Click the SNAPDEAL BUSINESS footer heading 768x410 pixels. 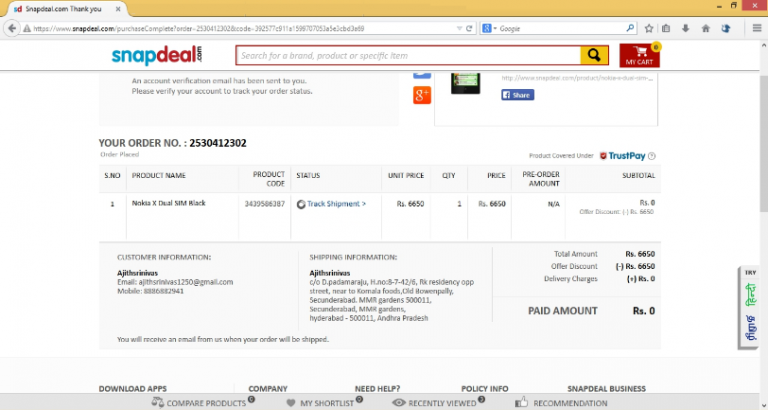(606, 388)
